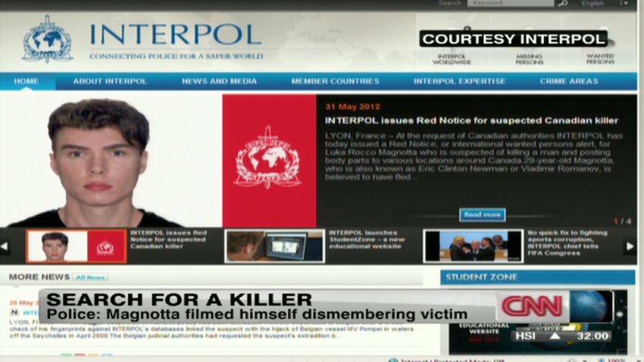Open Red Notice suspected Canadian killer headline
The height and width of the screenshot is (362, 644).
pyautogui.click(x=471, y=120)
